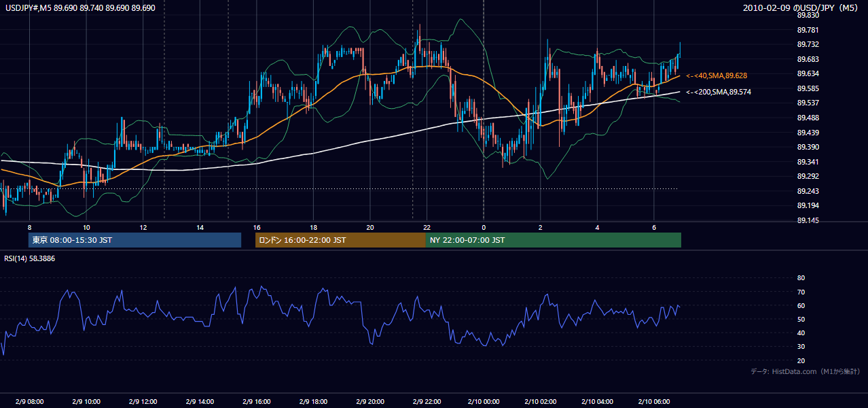This screenshot has width=868, height=408.
Task: Click price axis label 89.439
Action: pos(808,133)
